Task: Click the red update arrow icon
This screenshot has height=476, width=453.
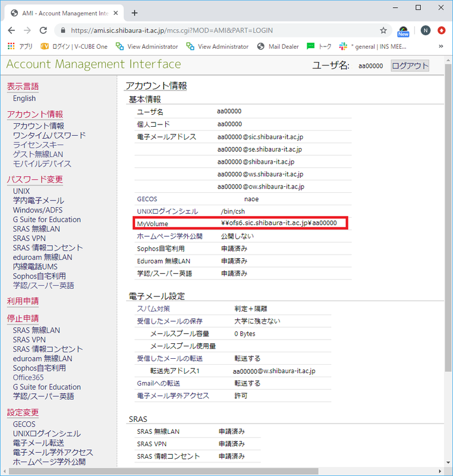Action: pyautogui.click(x=442, y=30)
